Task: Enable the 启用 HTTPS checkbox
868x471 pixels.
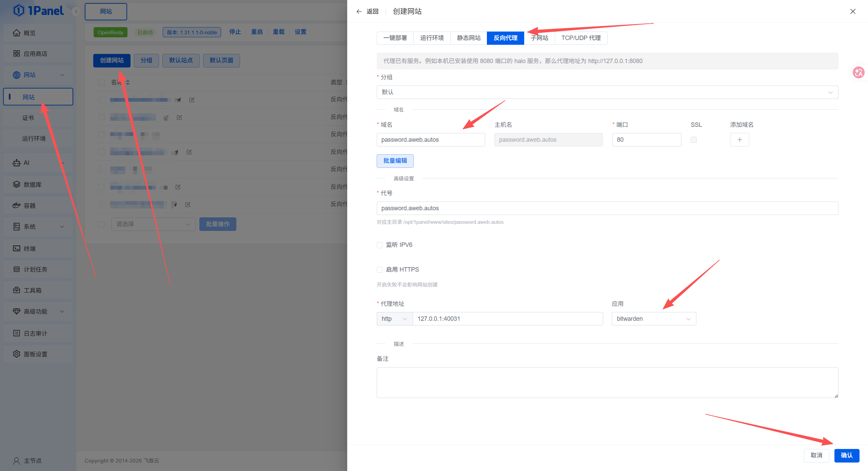Action: pyautogui.click(x=379, y=270)
